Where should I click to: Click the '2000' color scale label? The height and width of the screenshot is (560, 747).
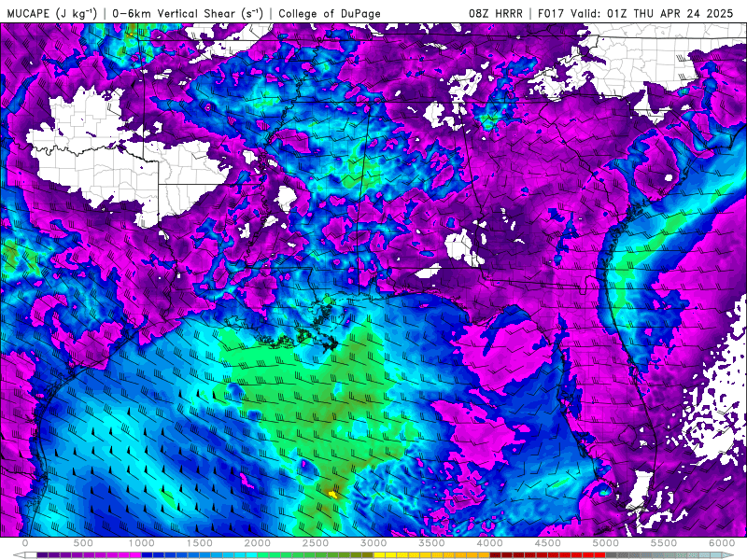[x=258, y=543]
